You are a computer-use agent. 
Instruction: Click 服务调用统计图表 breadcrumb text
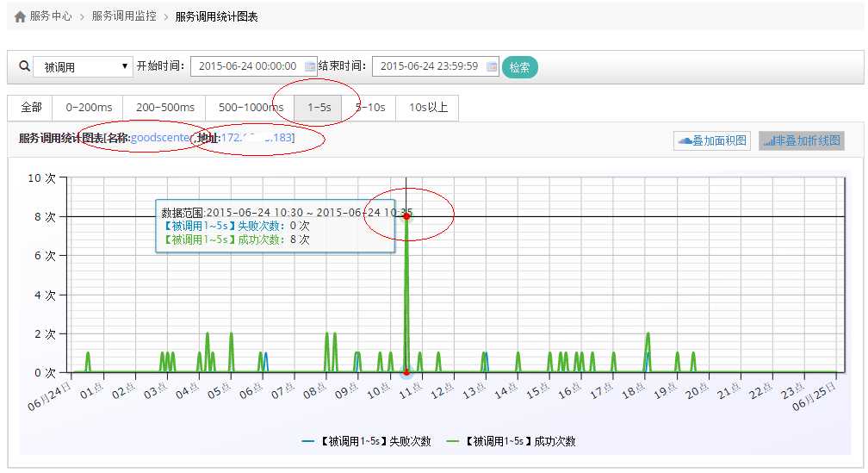point(216,16)
